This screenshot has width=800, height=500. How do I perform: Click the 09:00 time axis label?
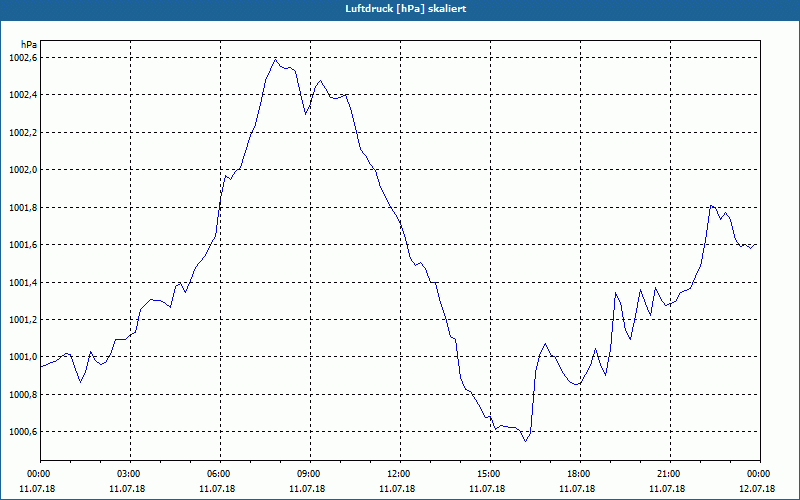coord(310,474)
